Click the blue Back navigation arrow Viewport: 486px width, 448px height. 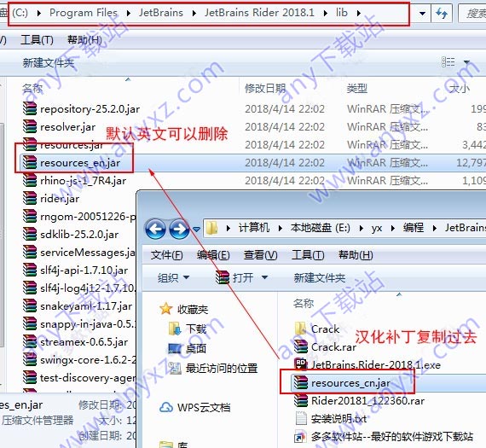(155, 230)
